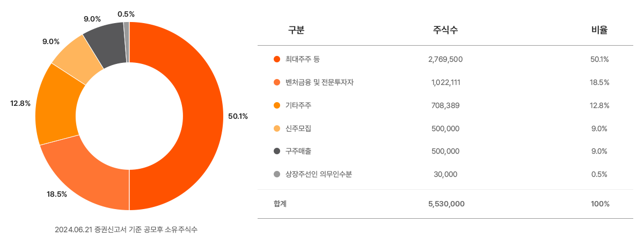Click the 벤처금융 및 전문투자자 legend dot

(277, 82)
